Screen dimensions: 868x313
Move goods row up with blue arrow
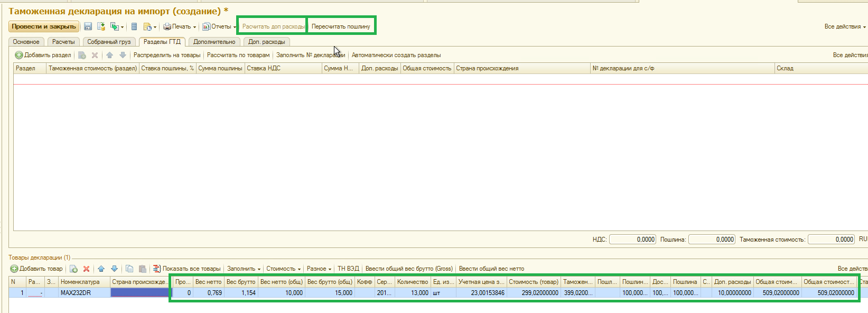pos(101,269)
